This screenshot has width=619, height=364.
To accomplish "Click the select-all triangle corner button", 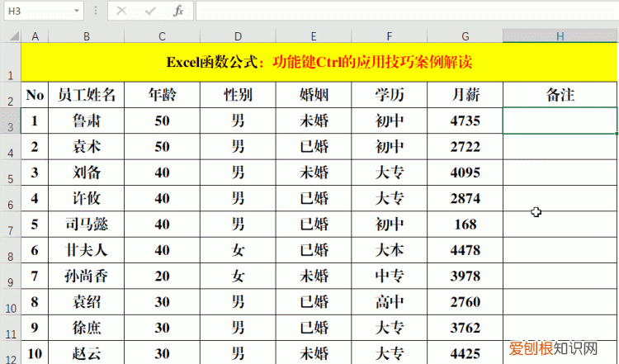I will click(x=14, y=36).
